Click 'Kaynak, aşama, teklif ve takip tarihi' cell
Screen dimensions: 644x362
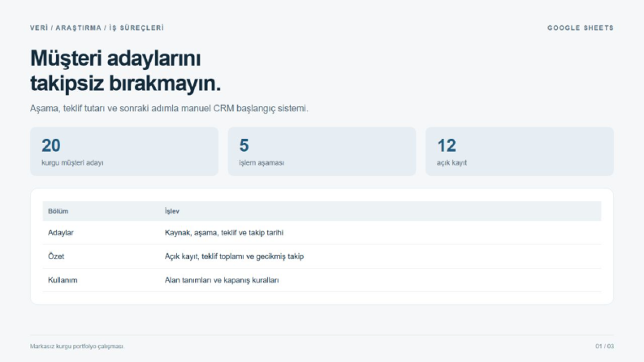point(224,233)
